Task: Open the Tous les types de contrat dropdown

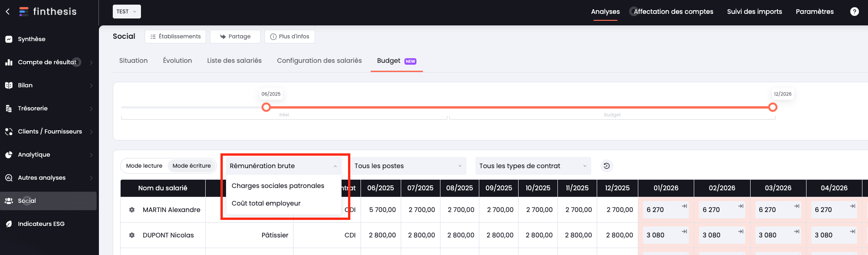Action: pyautogui.click(x=533, y=166)
